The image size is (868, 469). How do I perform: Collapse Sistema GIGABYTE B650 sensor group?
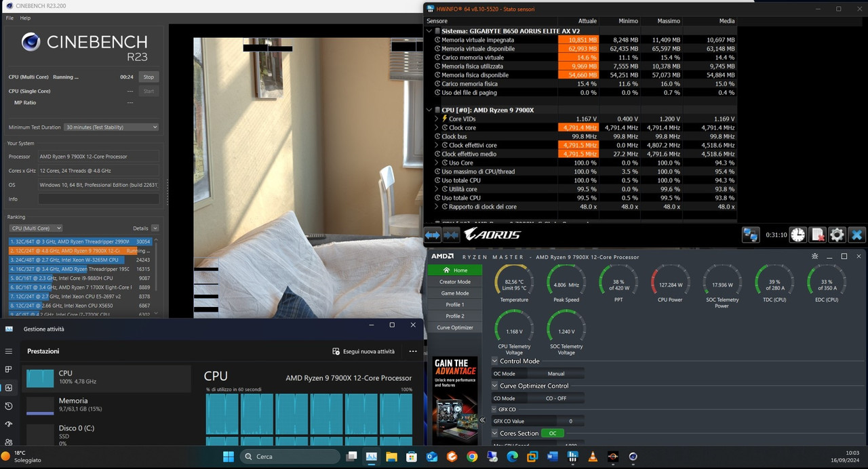429,31
